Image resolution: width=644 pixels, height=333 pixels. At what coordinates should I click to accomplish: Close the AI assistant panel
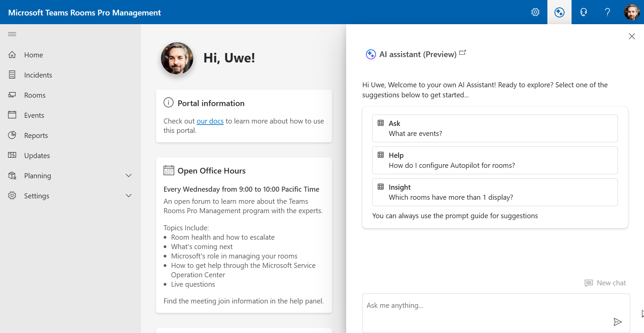[x=632, y=36]
